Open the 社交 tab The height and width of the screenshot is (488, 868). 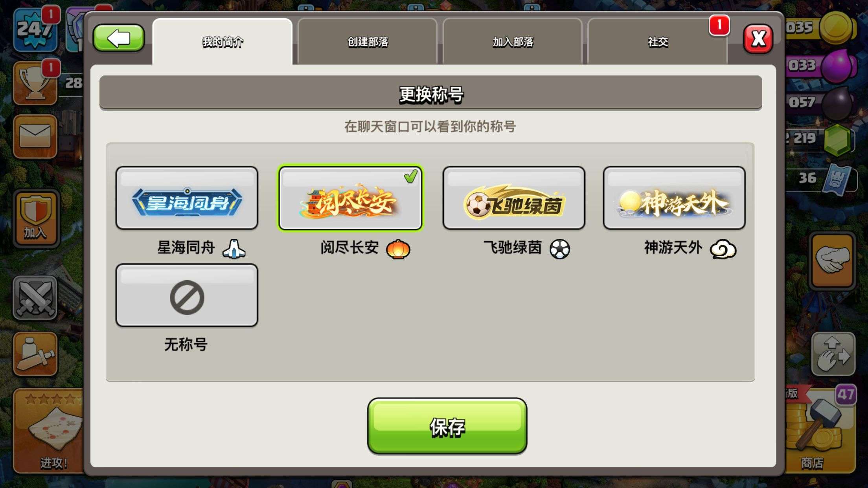(658, 42)
